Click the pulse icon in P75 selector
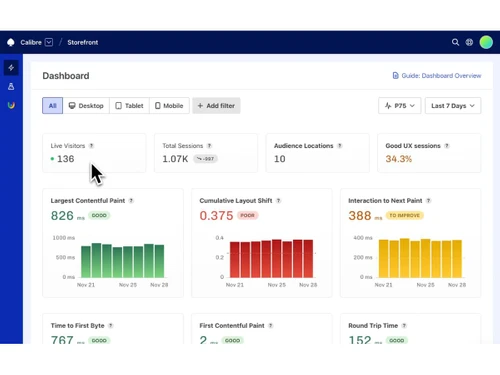Viewport: 500px width, 375px height. [x=388, y=106]
